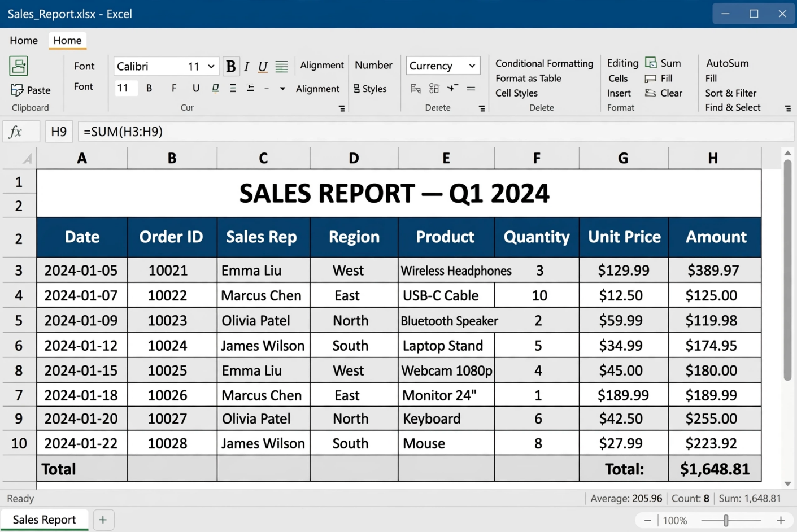This screenshot has height=532, width=797.
Task: Toggle the large Underline U button
Action: click(263, 67)
